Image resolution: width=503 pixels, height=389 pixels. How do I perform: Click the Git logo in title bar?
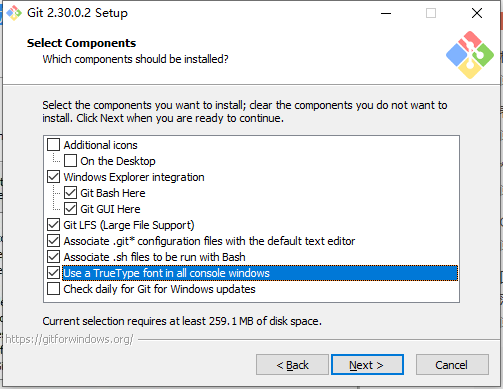(14, 13)
